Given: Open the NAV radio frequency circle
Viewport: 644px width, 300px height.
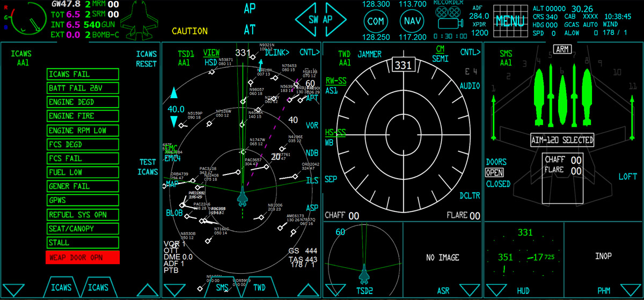Looking at the screenshot, I should [x=413, y=21].
